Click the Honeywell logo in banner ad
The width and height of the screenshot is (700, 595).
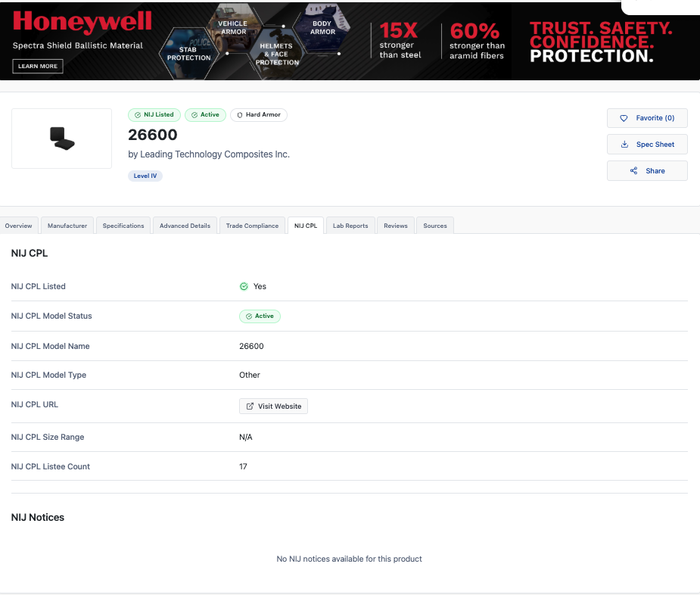82,21
